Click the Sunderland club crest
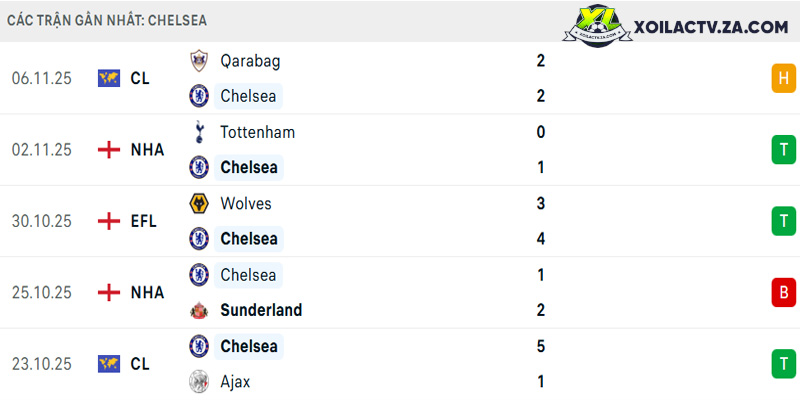This screenshot has height=400, width=800. (x=199, y=310)
